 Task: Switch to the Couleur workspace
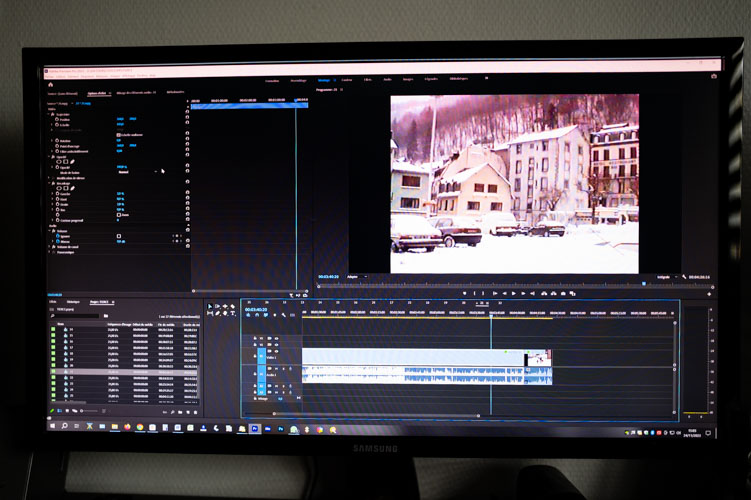tap(346, 80)
